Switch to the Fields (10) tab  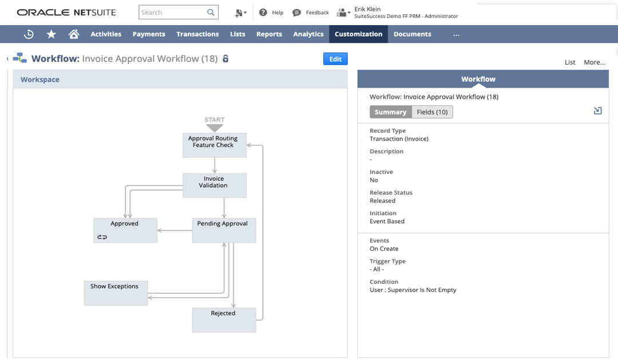433,112
